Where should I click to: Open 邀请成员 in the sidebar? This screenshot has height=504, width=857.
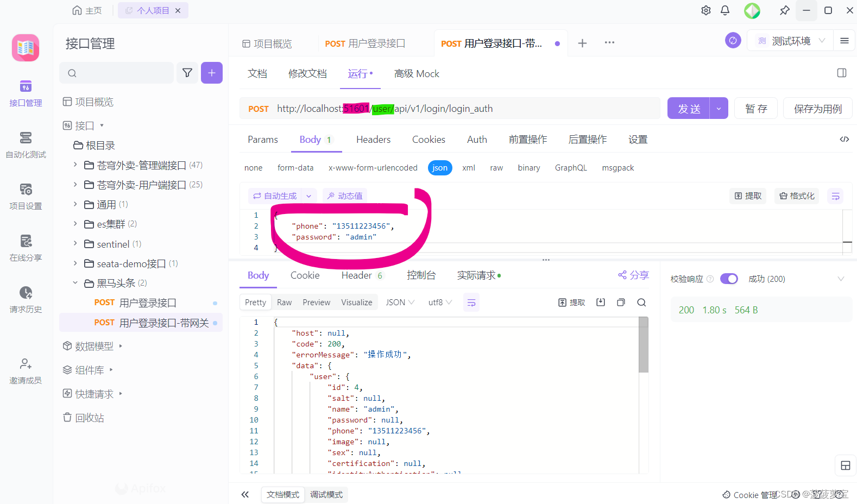pyautogui.click(x=26, y=370)
